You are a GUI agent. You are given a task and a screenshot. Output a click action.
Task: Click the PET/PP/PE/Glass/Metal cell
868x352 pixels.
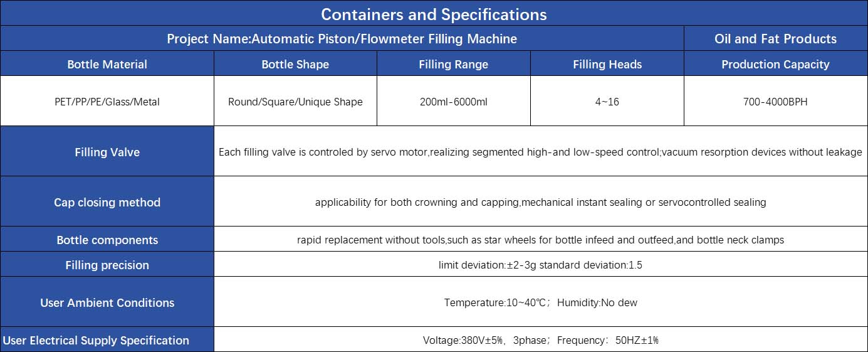pos(107,101)
